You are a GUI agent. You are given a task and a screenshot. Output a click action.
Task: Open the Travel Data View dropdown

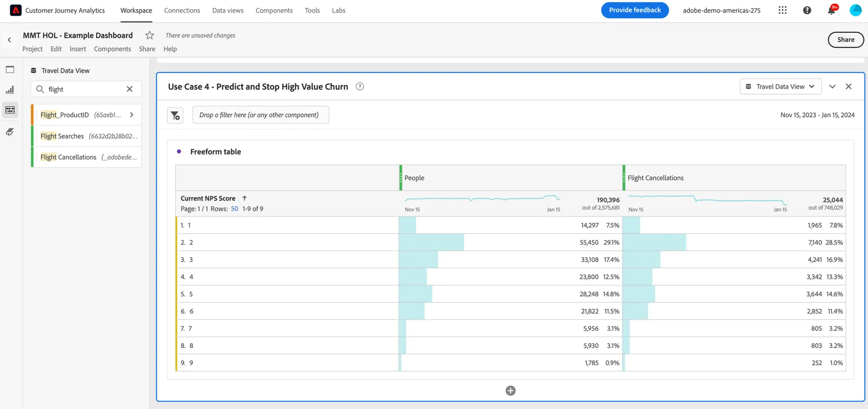(x=780, y=87)
